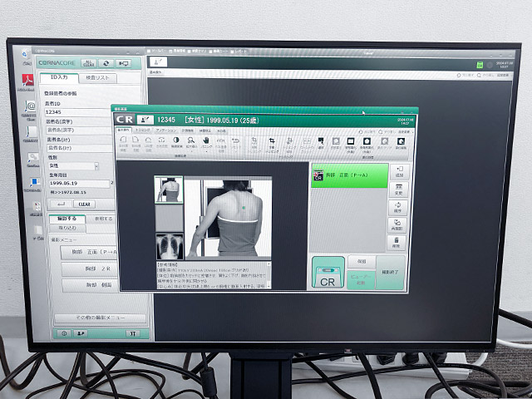The width and height of the screenshot is (532, 399).
Task: Click the 追加 add button beside exam list
Action: pos(399,172)
